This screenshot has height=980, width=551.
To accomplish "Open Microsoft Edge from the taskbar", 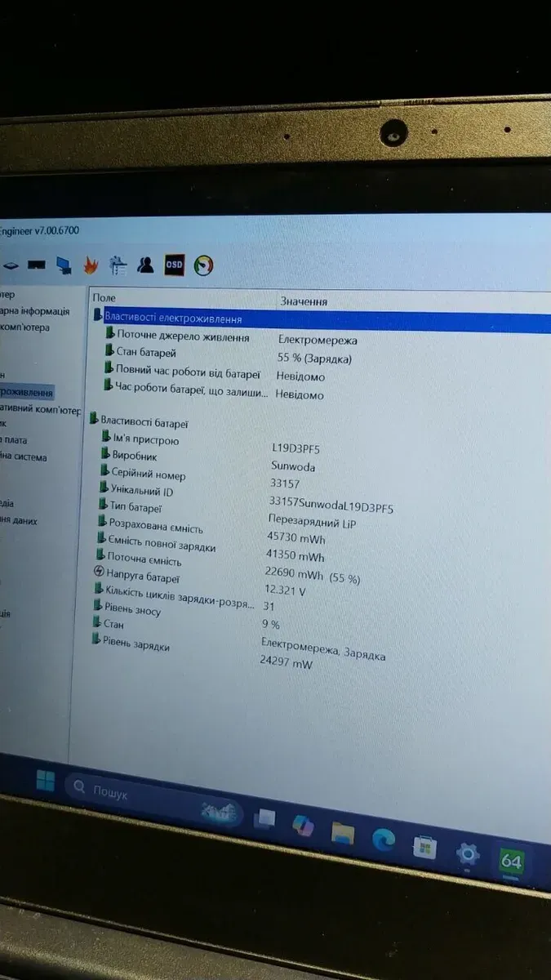I will click(x=384, y=839).
